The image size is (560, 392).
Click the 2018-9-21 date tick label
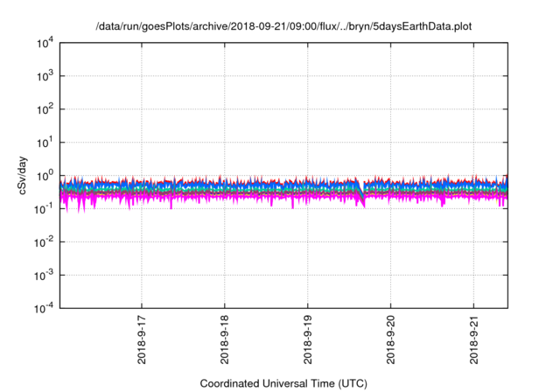pos(474,339)
